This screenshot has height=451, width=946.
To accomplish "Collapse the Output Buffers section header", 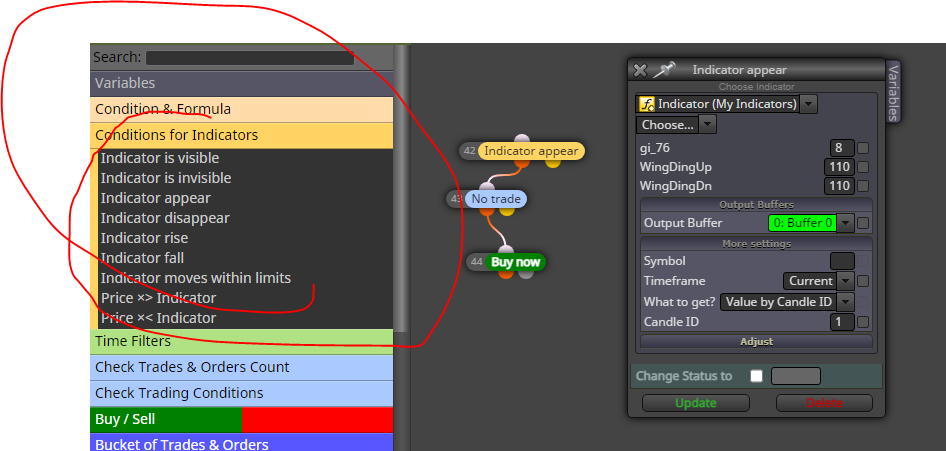I will pyautogui.click(x=757, y=204).
